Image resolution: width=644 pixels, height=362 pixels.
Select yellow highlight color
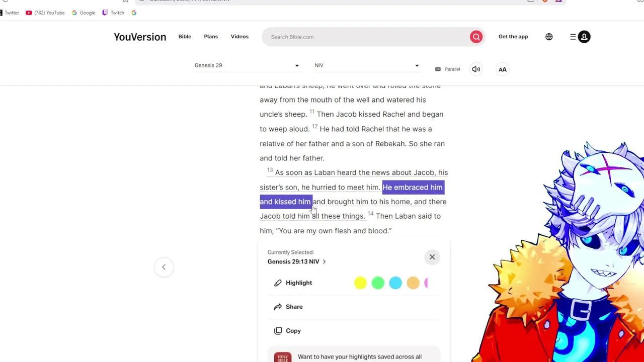[360, 283]
